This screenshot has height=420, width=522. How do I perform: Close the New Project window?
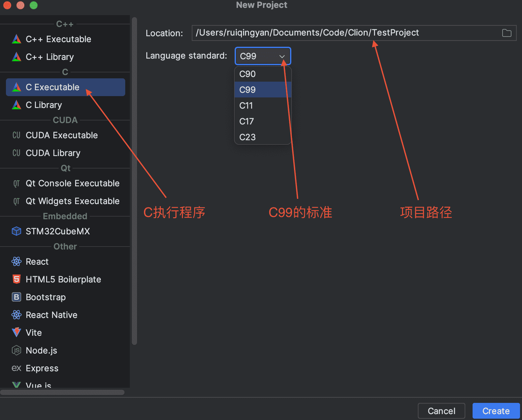tap(7, 5)
